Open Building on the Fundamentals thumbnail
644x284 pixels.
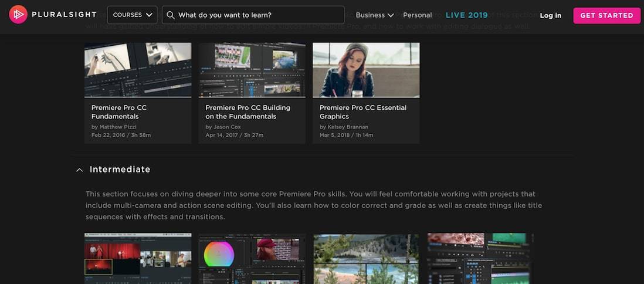[x=252, y=70]
